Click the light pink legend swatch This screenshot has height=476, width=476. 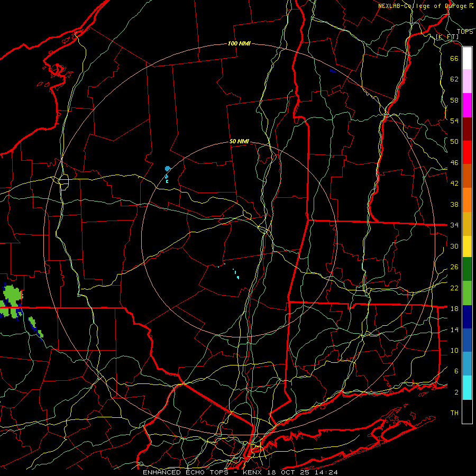point(467,81)
